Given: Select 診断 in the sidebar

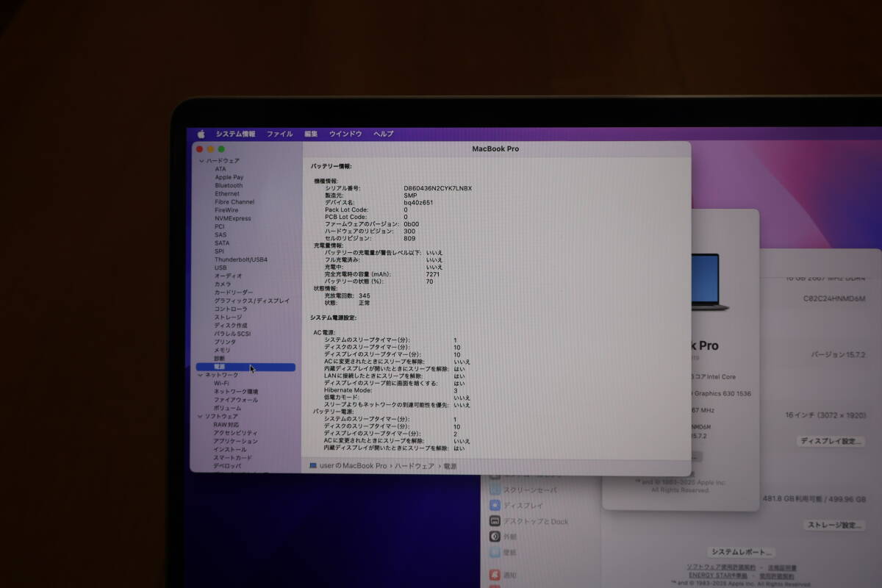Looking at the screenshot, I should coord(220,358).
